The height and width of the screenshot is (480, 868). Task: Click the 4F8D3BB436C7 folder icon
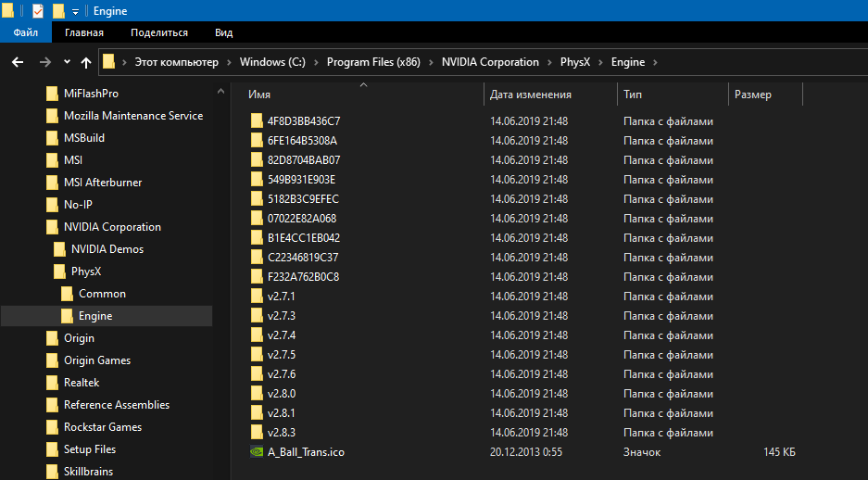(257, 120)
